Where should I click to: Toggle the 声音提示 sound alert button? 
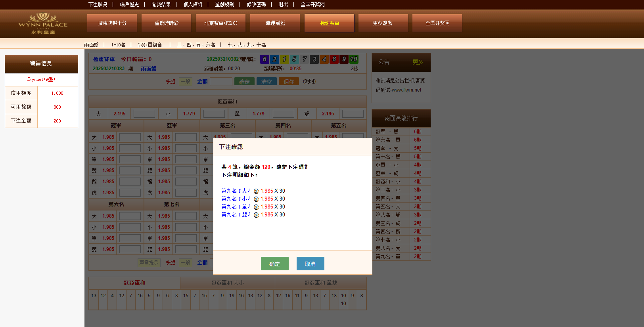(149, 262)
